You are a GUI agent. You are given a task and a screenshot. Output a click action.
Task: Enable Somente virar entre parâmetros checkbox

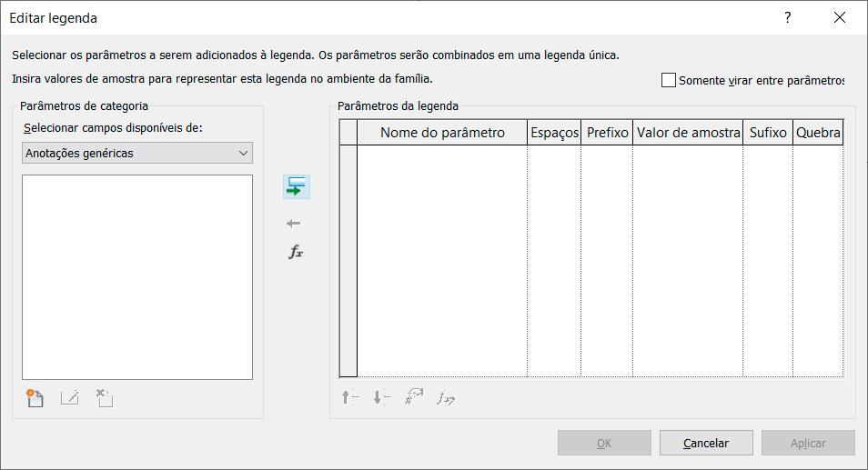(x=669, y=80)
